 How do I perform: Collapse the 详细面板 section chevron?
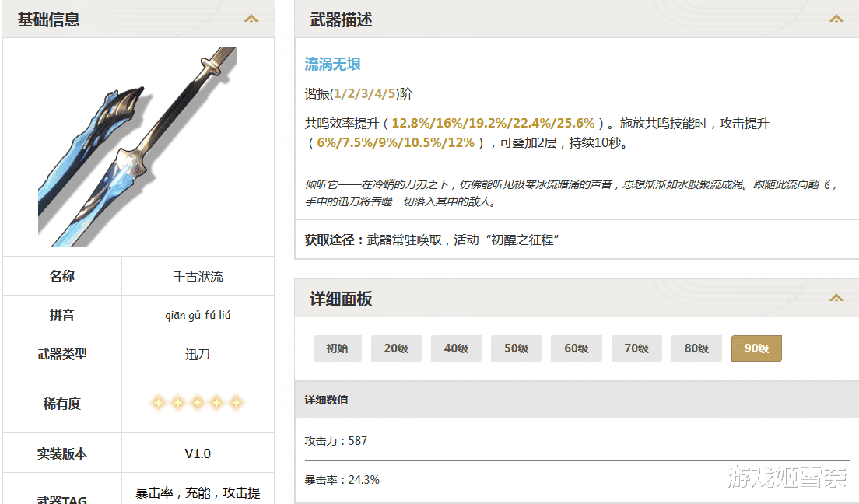click(836, 298)
